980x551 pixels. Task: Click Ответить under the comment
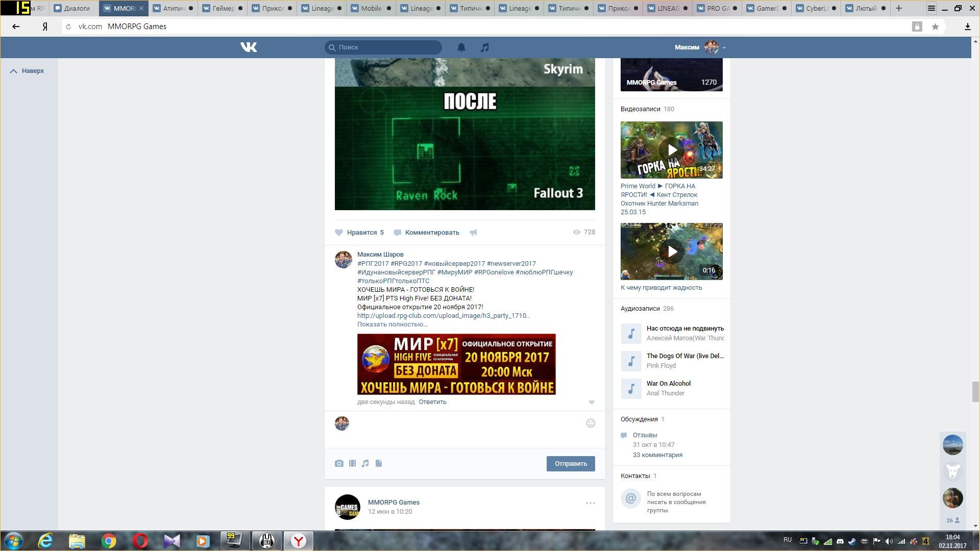pos(432,402)
